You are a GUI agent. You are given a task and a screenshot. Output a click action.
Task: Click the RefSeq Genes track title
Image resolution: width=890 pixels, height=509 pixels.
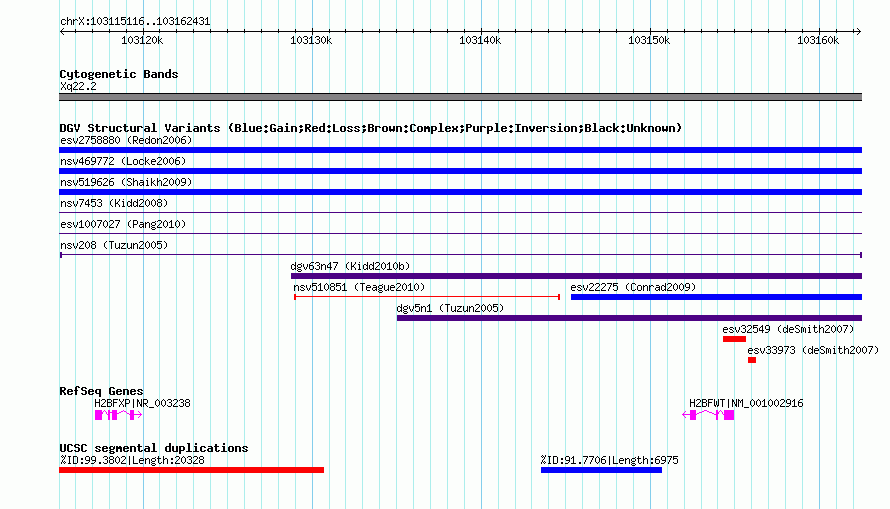coord(101,391)
